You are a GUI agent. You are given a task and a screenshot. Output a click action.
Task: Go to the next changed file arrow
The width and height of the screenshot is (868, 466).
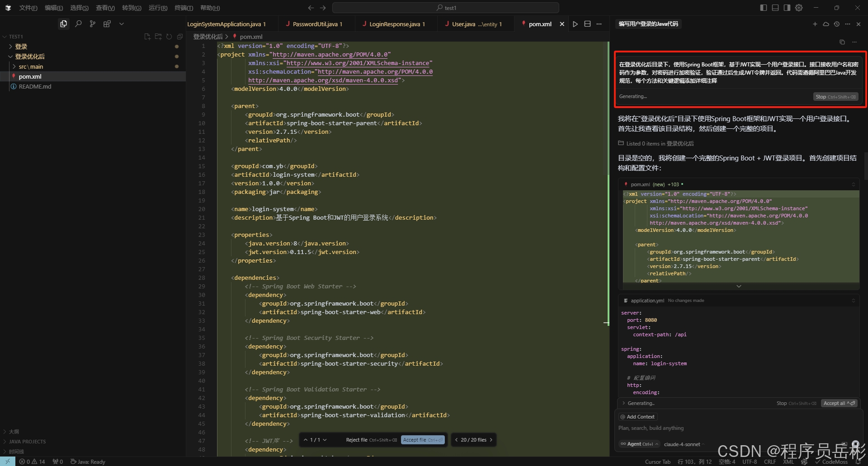[x=491, y=440]
